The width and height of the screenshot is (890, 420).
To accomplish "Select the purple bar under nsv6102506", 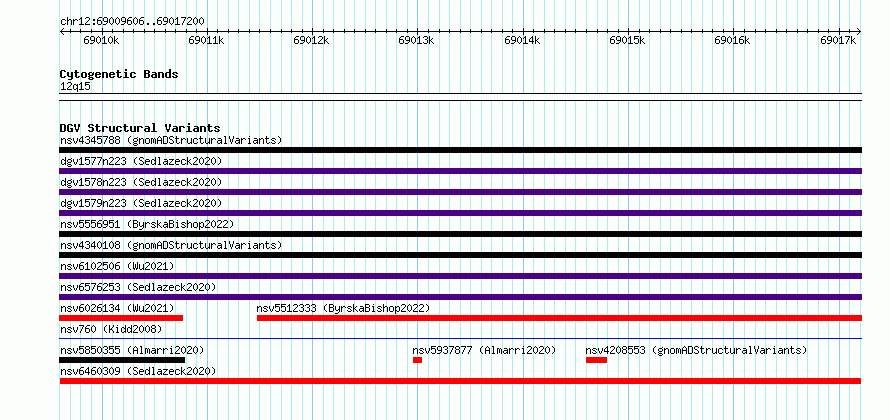I will point(461,276).
